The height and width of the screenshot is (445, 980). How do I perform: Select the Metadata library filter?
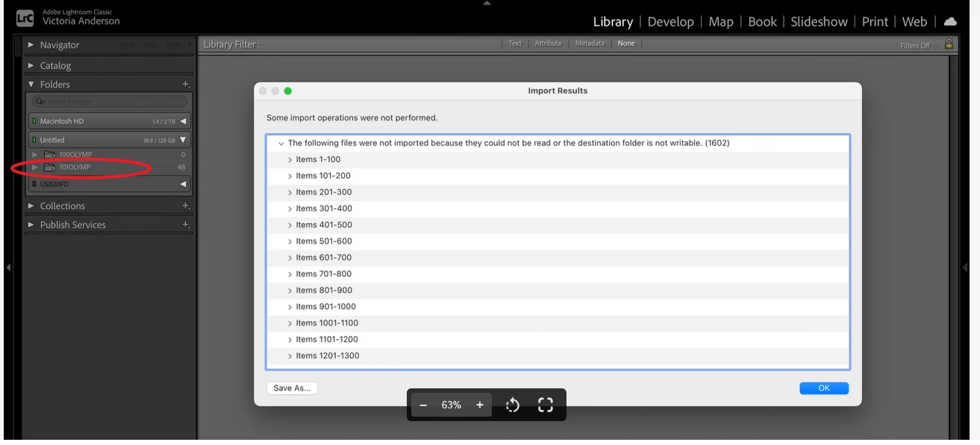pos(590,44)
